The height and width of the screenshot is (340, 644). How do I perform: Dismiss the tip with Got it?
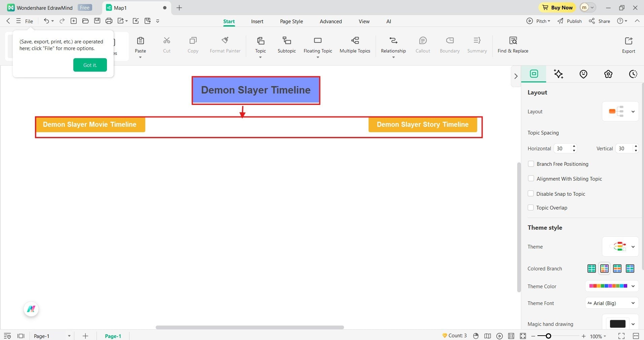click(x=90, y=65)
